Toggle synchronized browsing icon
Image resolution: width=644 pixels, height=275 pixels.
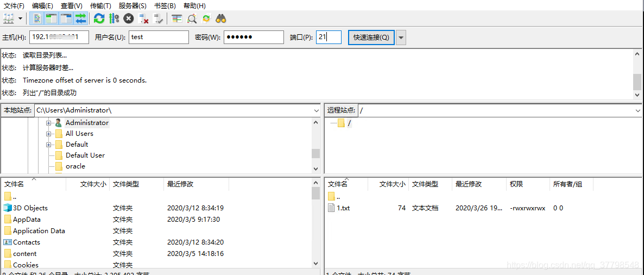tap(206, 18)
